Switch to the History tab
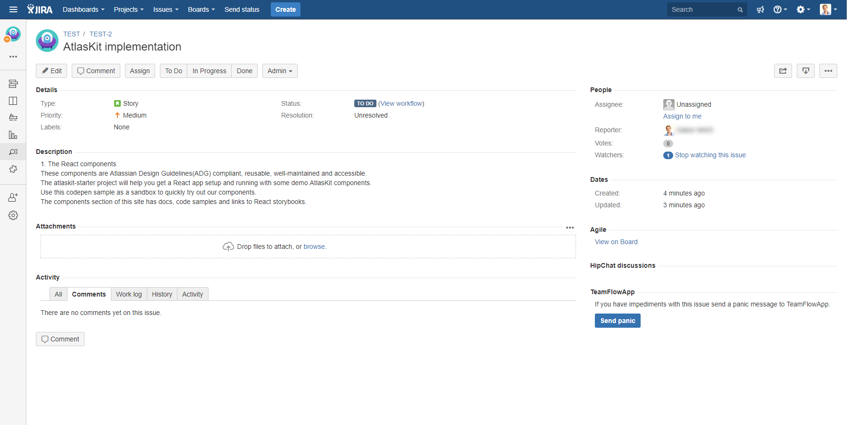Screen dimensions: 868x425 (x=162, y=294)
